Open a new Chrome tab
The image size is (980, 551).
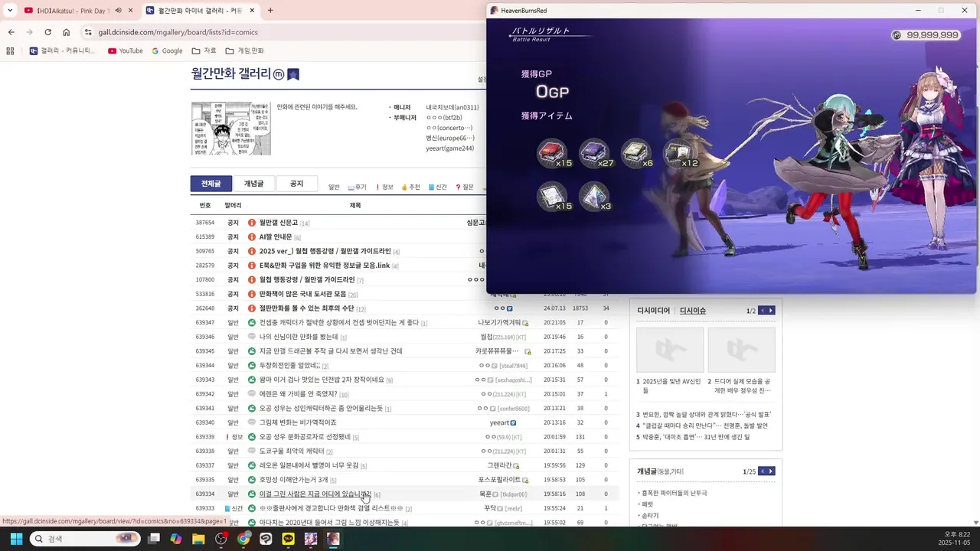click(x=270, y=10)
